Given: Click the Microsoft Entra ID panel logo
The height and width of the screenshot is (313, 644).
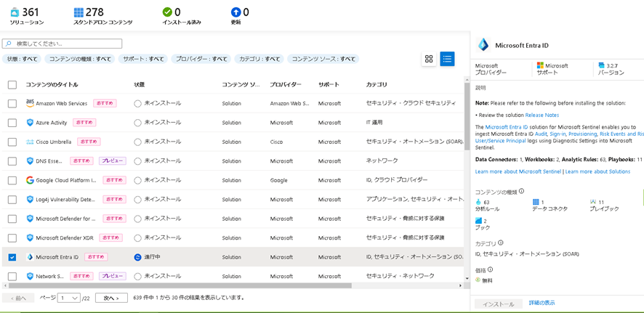Looking at the screenshot, I should pos(483,45).
